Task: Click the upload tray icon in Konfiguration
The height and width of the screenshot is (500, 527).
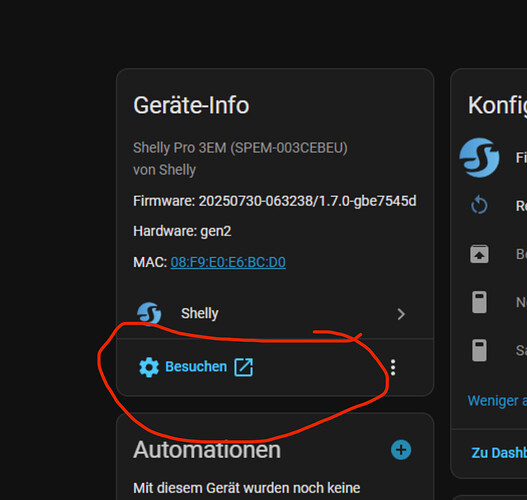Action: [479, 254]
